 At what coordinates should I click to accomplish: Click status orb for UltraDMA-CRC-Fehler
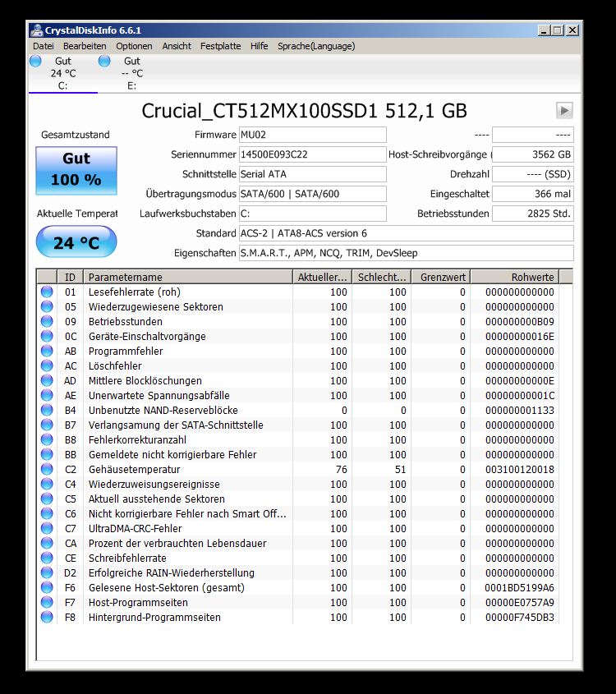point(47,528)
